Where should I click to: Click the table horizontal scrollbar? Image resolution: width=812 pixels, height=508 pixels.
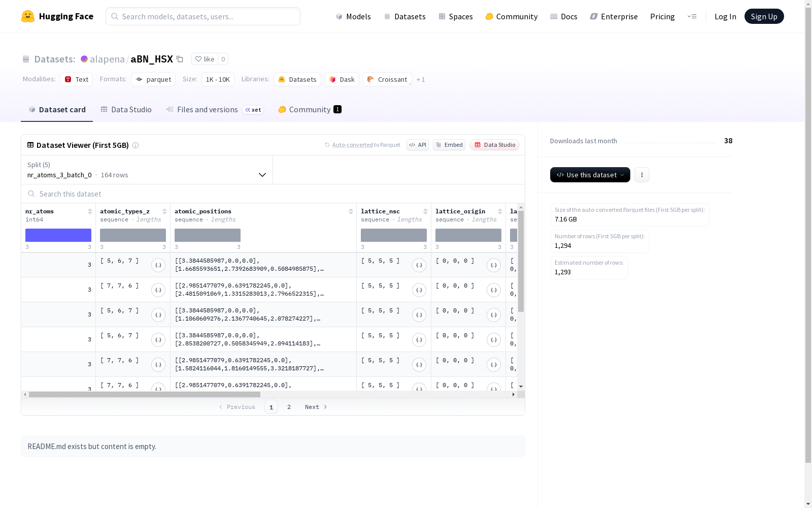click(x=145, y=394)
